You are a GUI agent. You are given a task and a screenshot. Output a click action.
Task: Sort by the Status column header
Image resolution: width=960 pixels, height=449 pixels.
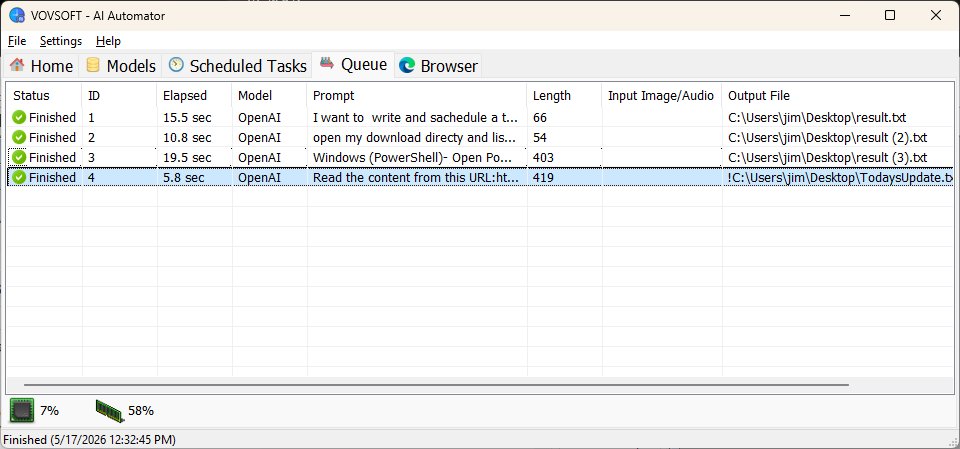pos(44,96)
